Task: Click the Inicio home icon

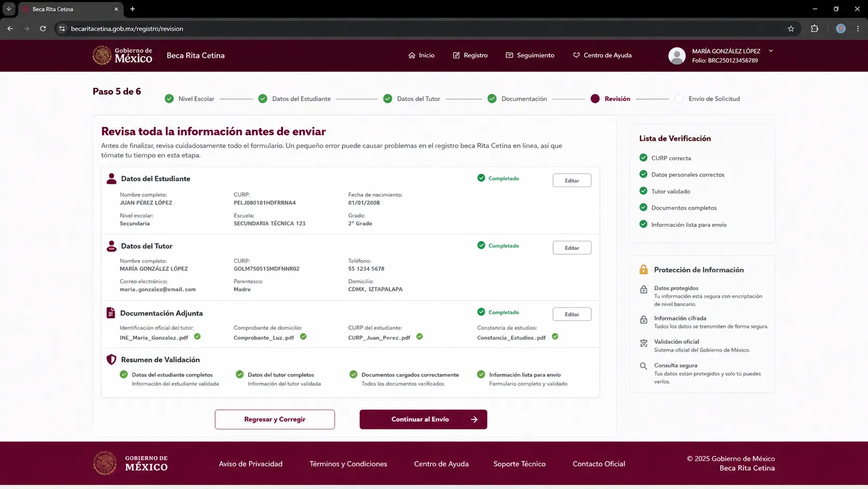Action: (x=412, y=55)
